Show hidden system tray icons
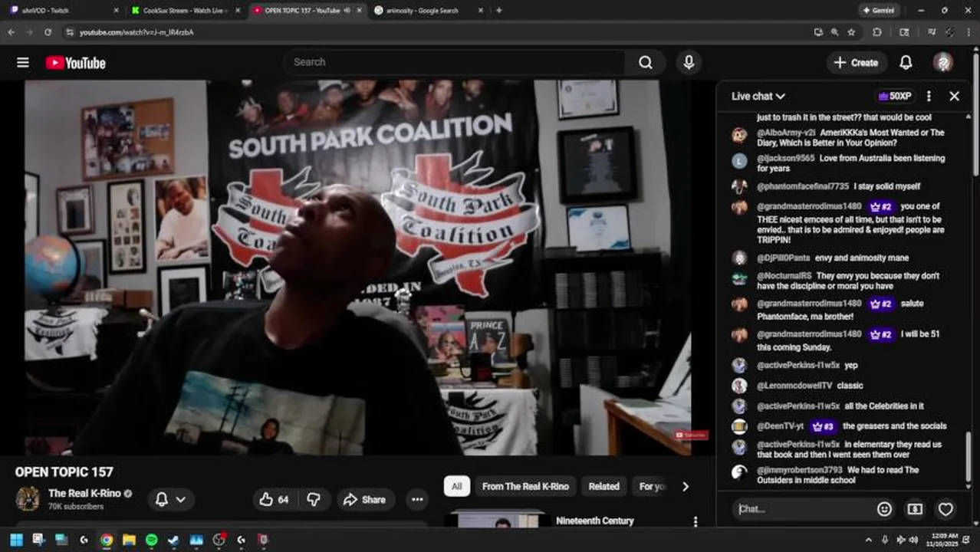This screenshot has height=552, width=980. pos(868,540)
